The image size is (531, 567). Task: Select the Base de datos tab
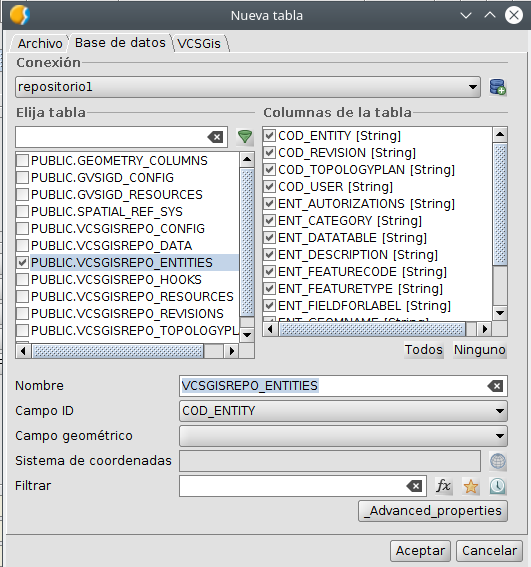pos(120,43)
